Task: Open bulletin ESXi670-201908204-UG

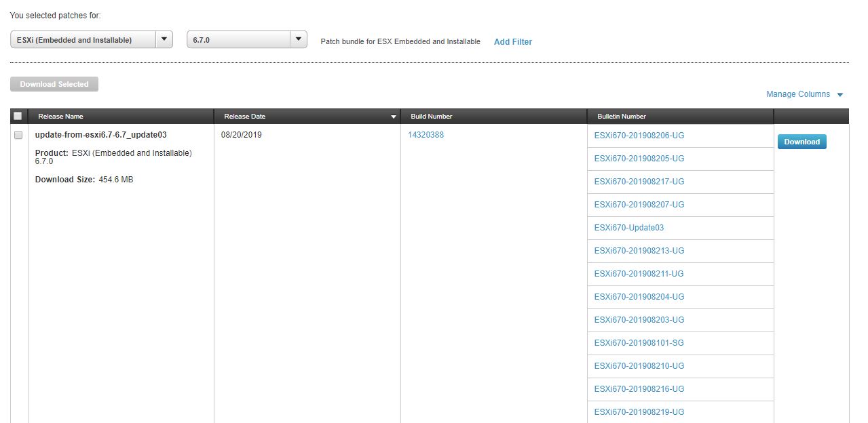Action: click(639, 297)
